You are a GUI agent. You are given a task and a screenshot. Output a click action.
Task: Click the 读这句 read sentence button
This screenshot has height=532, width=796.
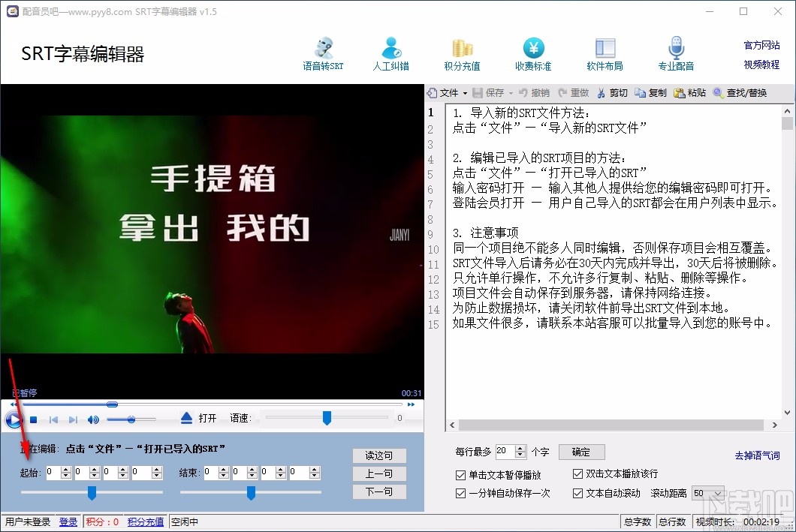pyautogui.click(x=379, y=455)
